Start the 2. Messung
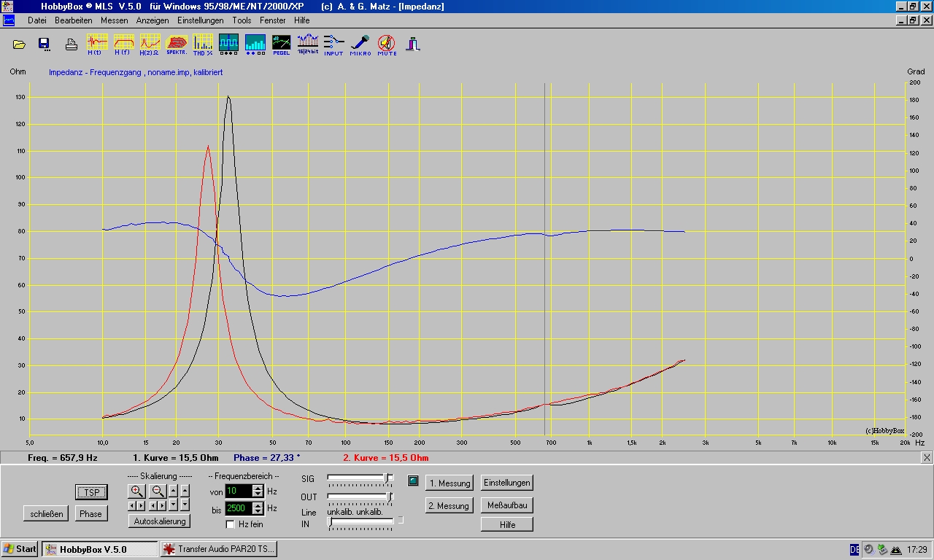The image size is (934, 560). pyautogui.click(x=449, y=505)
